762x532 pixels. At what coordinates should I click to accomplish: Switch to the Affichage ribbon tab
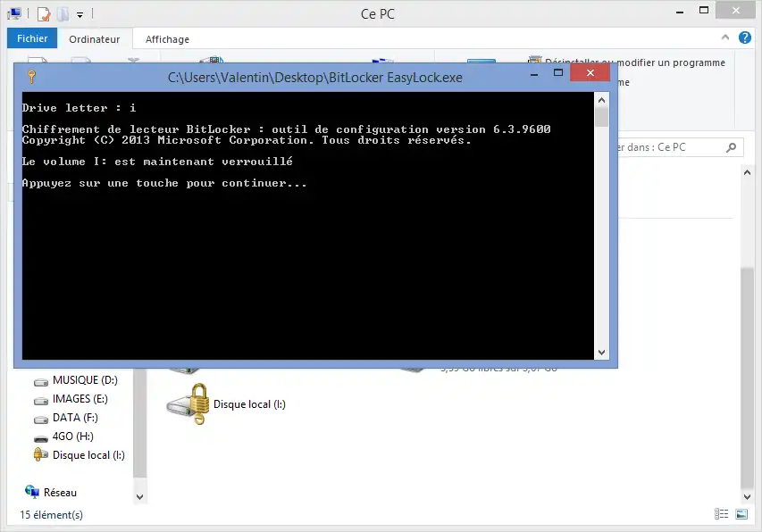point(167,39)
